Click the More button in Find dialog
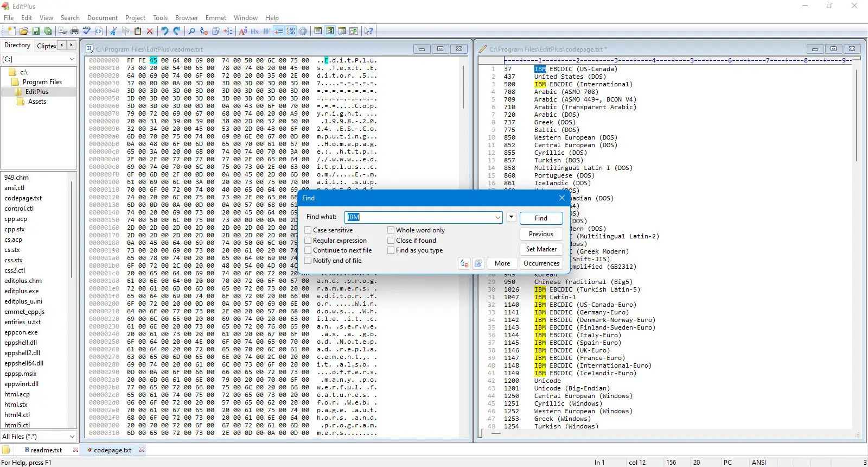The width and height of the screenshot is (868, 467). coord(502,263)
